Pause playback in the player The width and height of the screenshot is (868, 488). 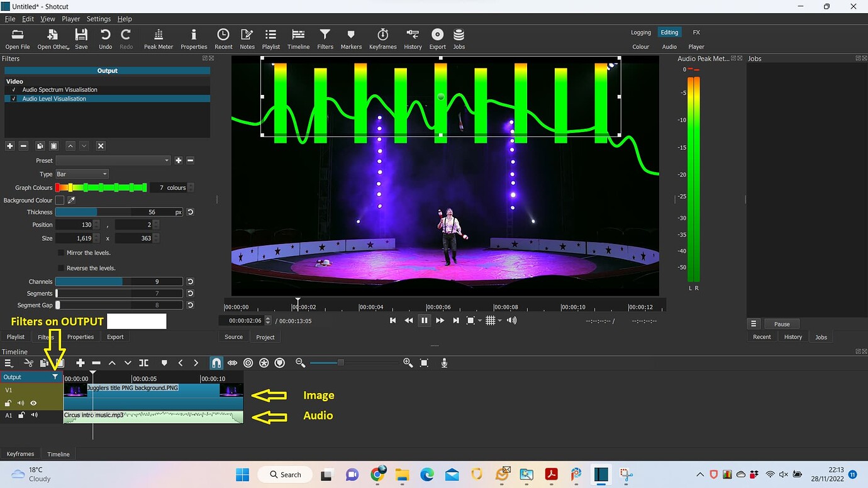coord(424,321)
